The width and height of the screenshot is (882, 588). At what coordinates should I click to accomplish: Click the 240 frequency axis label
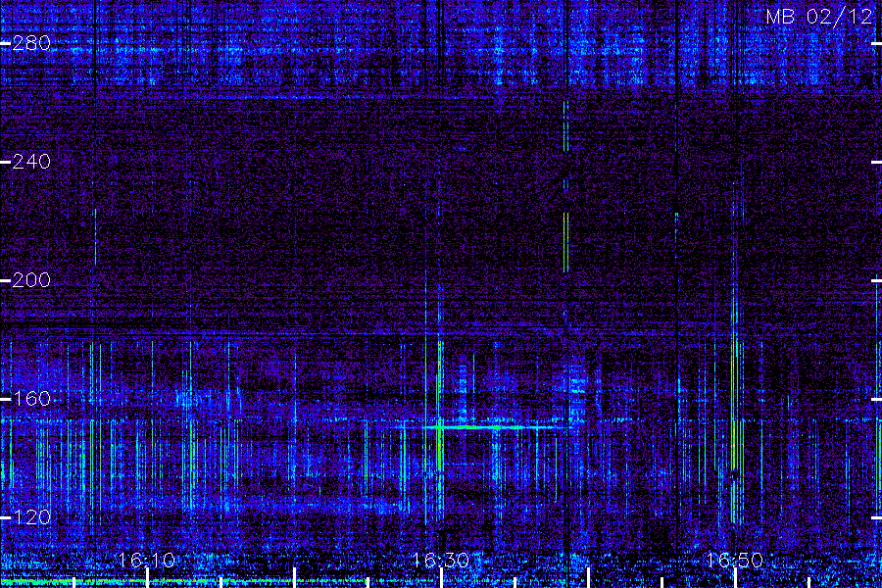click(x=31, y=162)
